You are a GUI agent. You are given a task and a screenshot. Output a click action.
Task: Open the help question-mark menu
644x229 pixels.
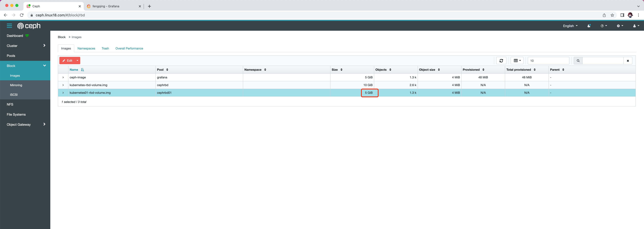tap(603, 26)
